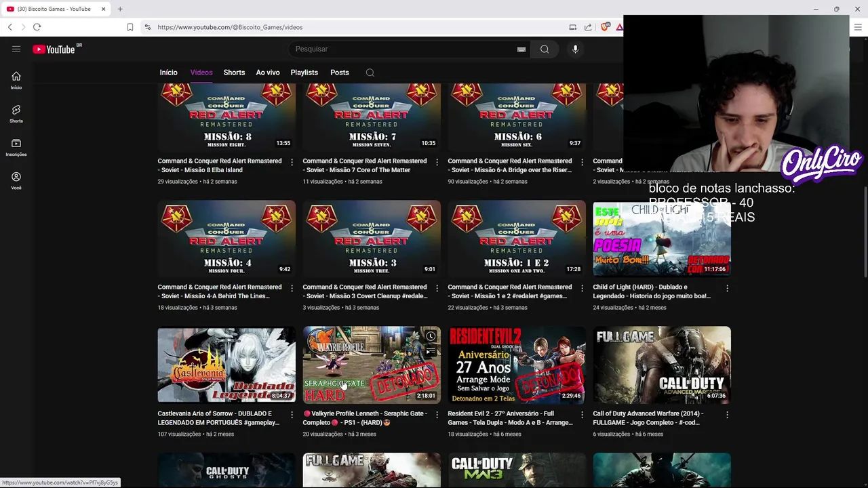This screenshot has height=488, width=868.
Task: Switch to the Posts channel tab
Action: tap(340, 73)
